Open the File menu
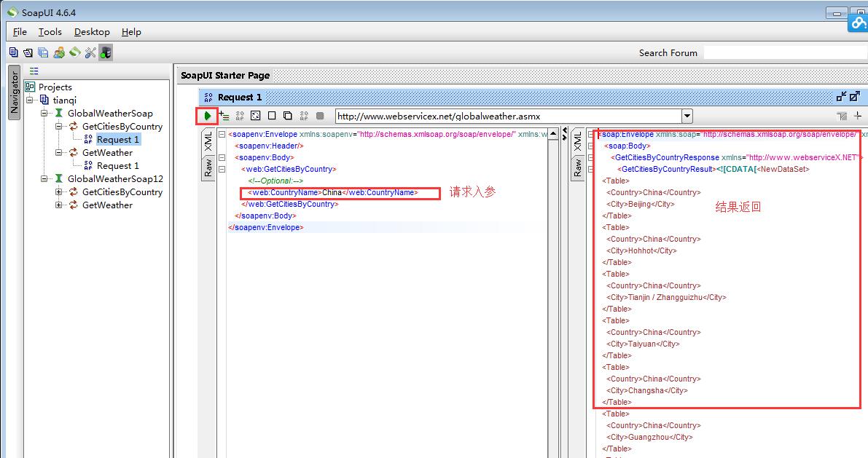The height and width of the screenshot is (458, 868). click(x=20, y=32)
